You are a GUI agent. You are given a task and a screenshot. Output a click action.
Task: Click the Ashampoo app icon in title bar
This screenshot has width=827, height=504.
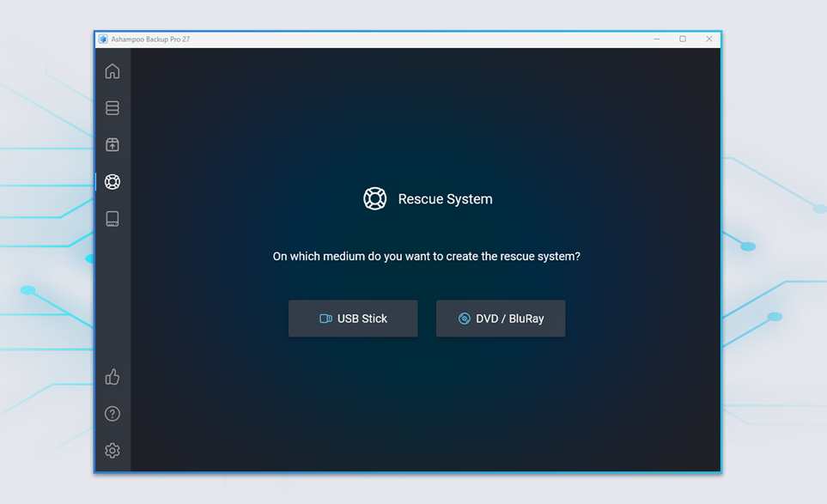tap(103, 39)
